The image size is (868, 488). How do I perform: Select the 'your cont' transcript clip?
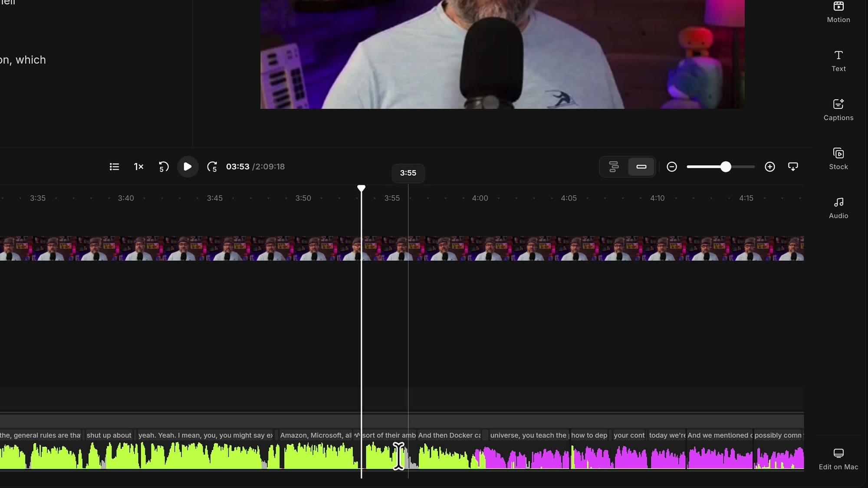[629, 435]
